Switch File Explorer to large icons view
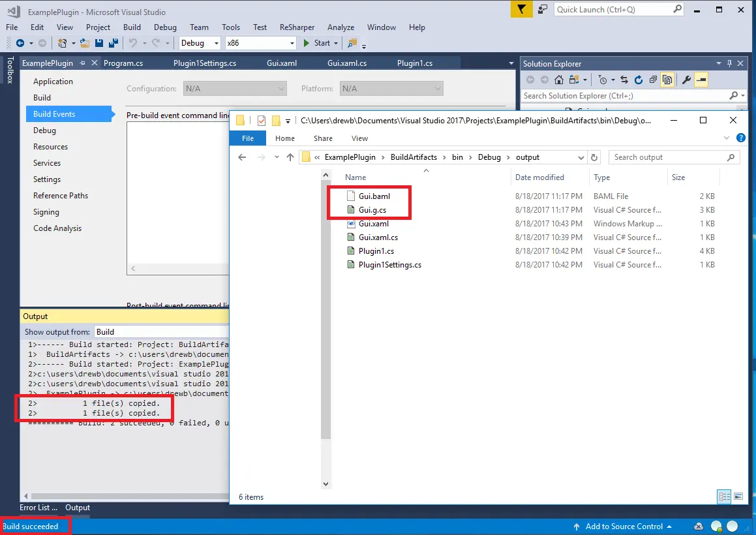Image resolution: width=756 pixels, height=535 pixels. pos(738,496)
